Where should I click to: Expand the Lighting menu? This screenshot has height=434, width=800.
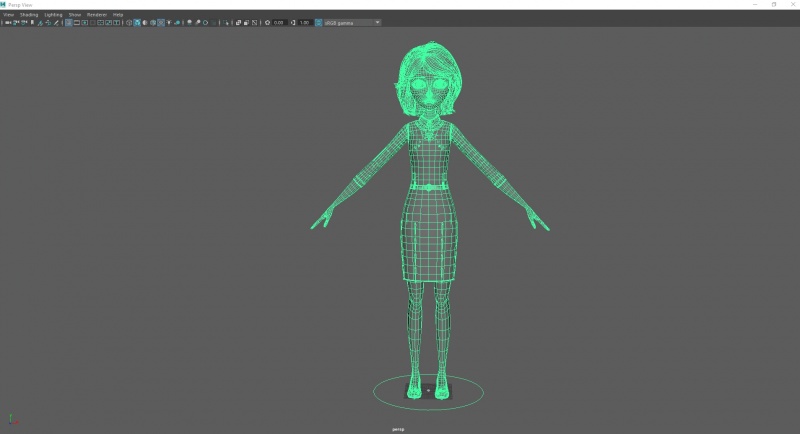click(53, 15)
